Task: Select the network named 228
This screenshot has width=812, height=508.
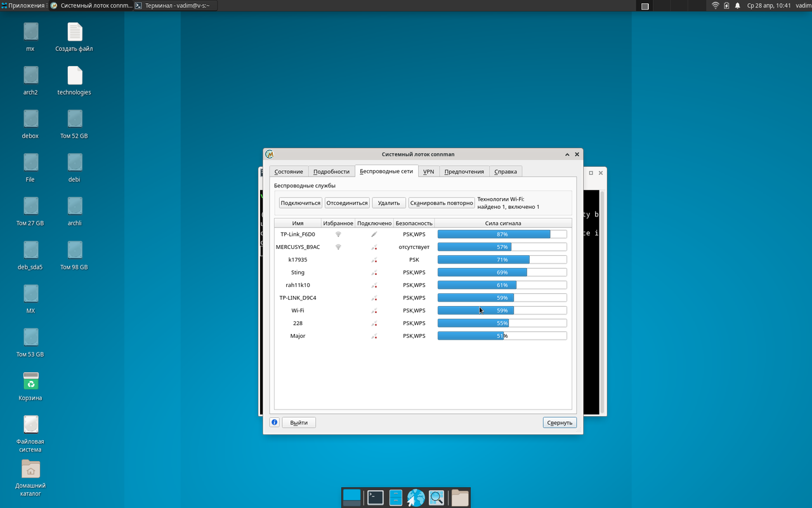Action: (298, 323)
